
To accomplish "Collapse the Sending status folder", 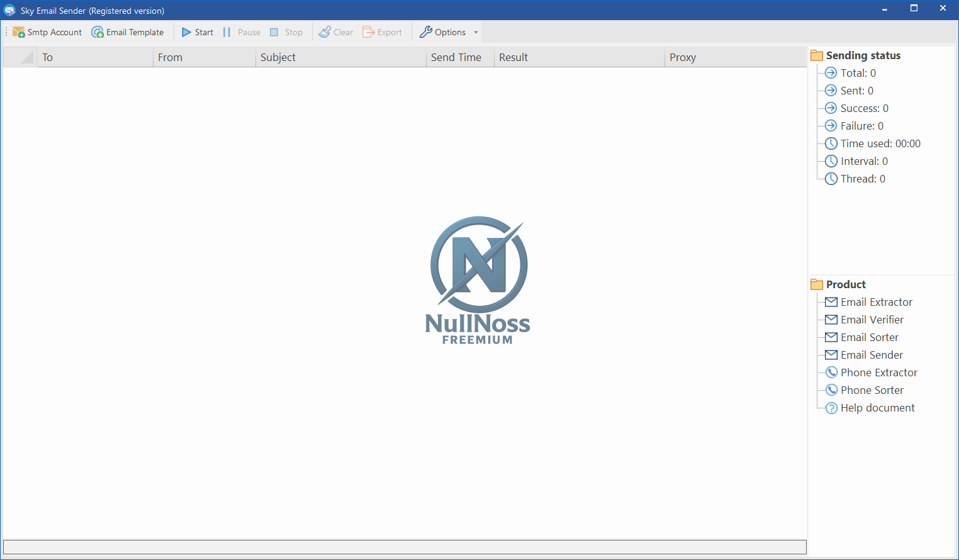I will [x=817, y=55].
